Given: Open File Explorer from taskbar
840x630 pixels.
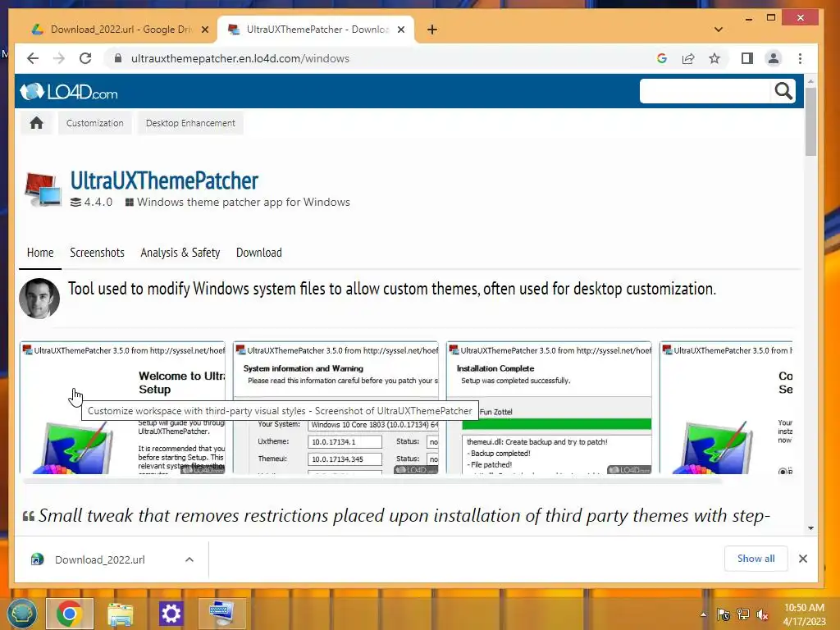Looking at the screenshot, I should [120, 614].
